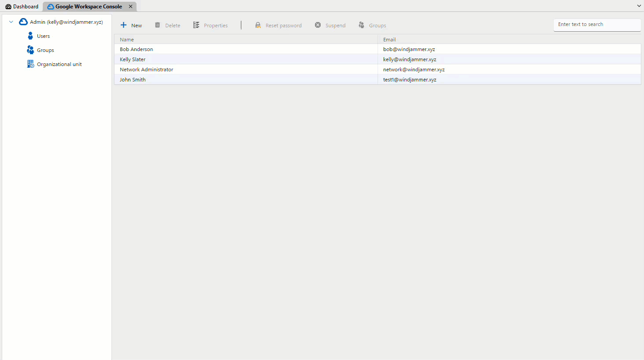Image resolution: width=644 pixels, height=360 pixels.
Task: Click the Delete trash icon
Action: pyautogui.click(x=158, y=25)
